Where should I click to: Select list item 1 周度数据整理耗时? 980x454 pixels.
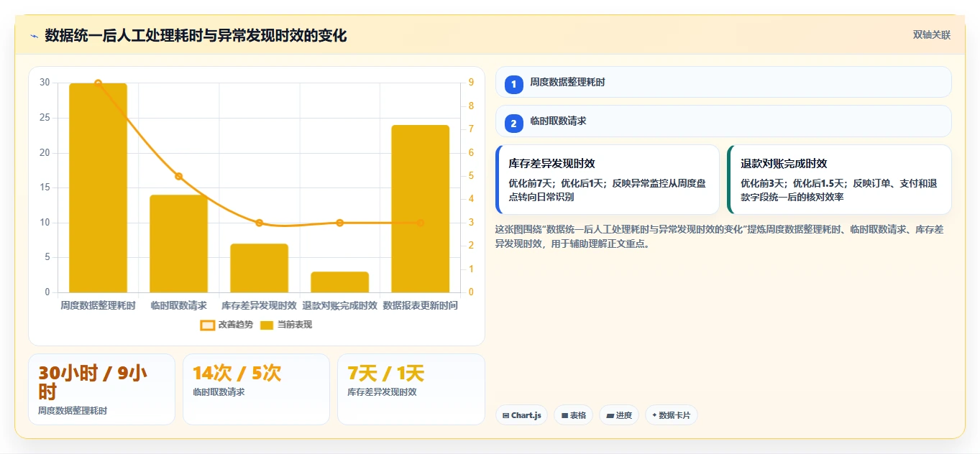[x=723, y=82]
